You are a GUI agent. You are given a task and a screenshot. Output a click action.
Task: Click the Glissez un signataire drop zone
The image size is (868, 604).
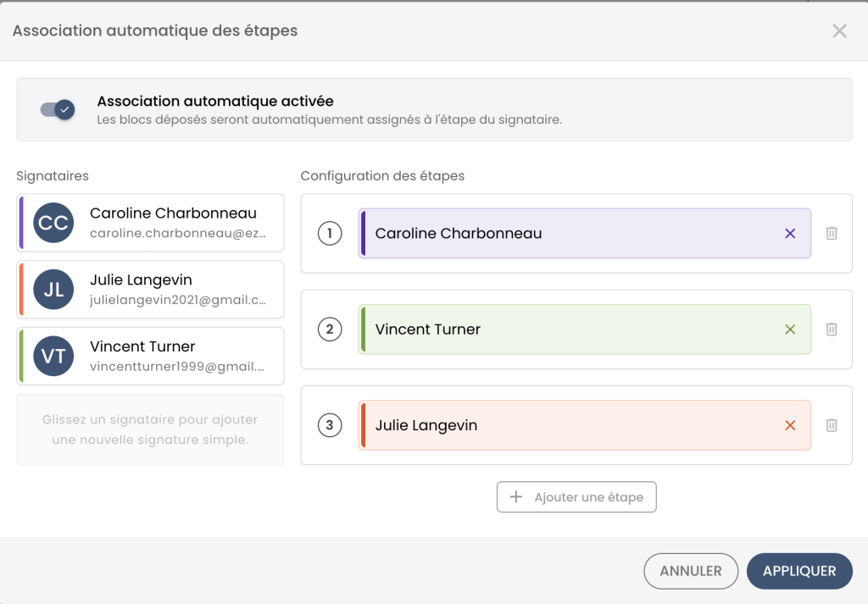click(x=150, y=429)
